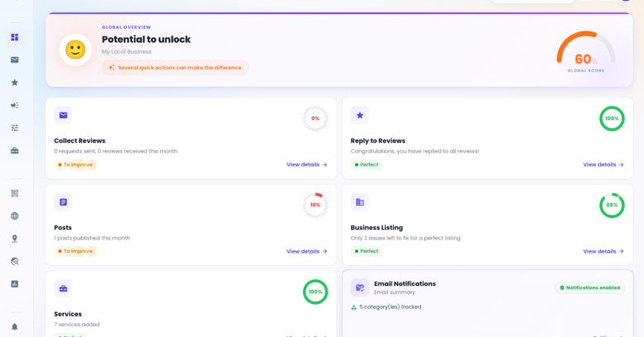Image resolution: width=644 pixels, height=337 pixels.
Task: Open the map pin location icon in sidebar
Action: point(15,239)
